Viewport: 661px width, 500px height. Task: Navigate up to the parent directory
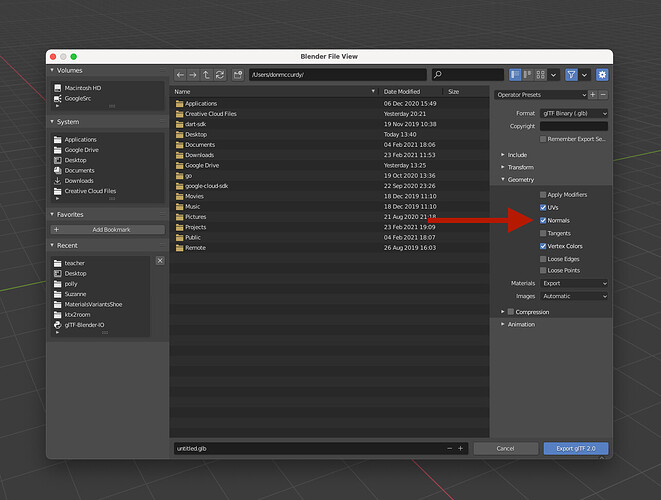206,75
